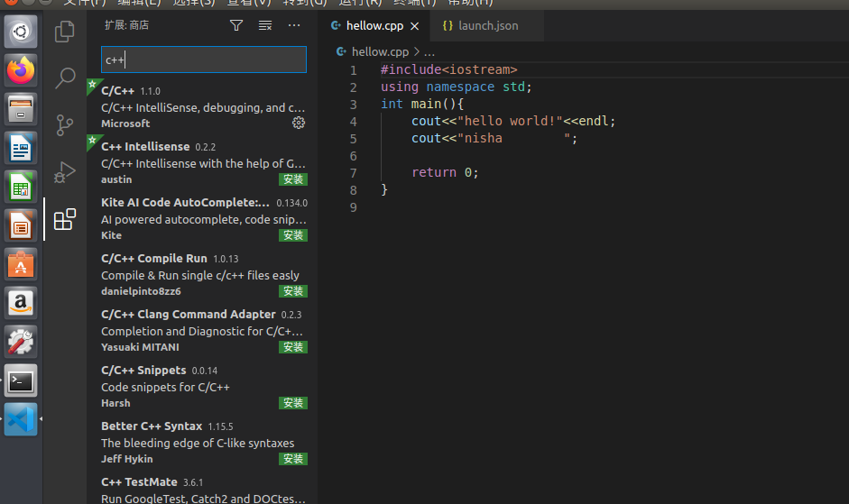Install the Kite AI Code AutoComplete extension
This screenshot has height=504, width=849.
(293, 235)
